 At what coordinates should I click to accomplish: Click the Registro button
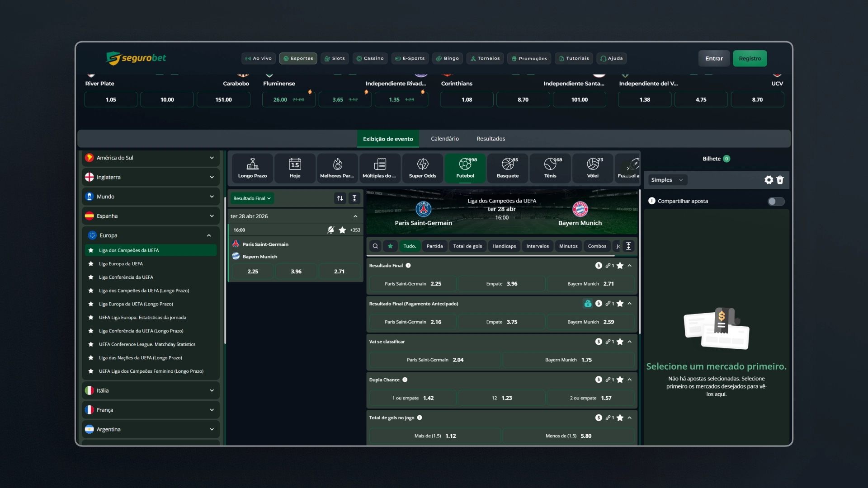750,58
